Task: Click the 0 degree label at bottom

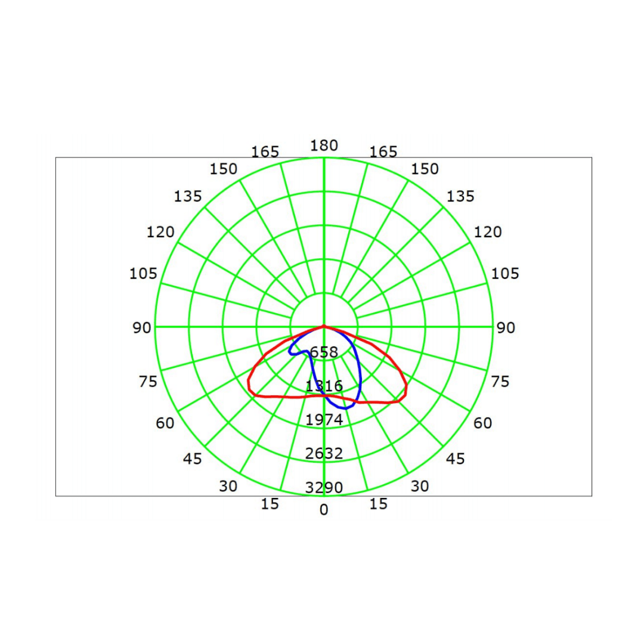Action: pos(324,510)
